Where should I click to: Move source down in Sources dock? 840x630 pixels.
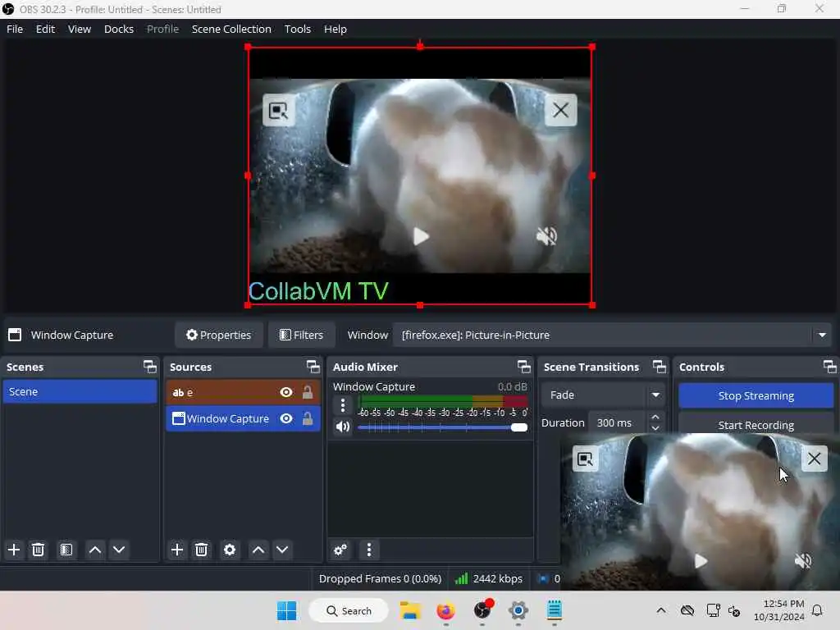point(282,550)
